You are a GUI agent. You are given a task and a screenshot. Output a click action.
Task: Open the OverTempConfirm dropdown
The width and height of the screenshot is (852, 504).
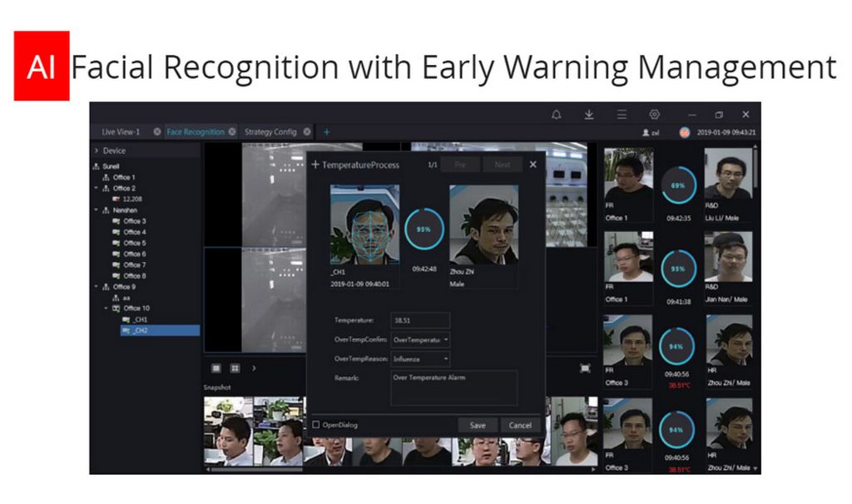(420, 339)
